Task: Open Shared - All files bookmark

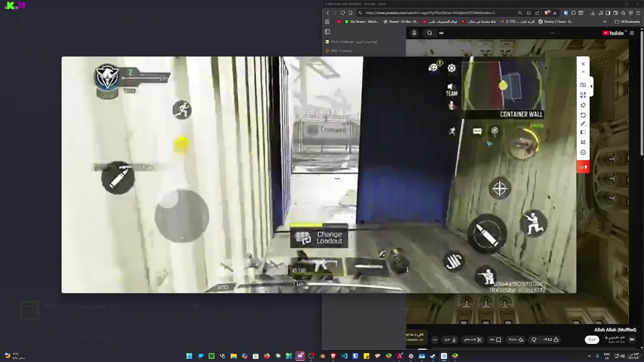Action: point(400,22)
